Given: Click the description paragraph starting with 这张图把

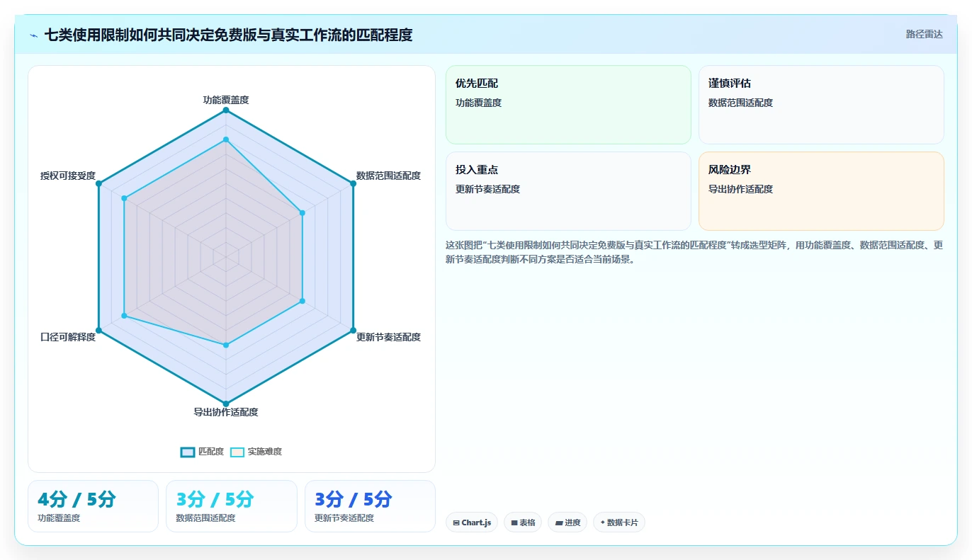Looking at the screenshot, I should (x=694, y=252).
